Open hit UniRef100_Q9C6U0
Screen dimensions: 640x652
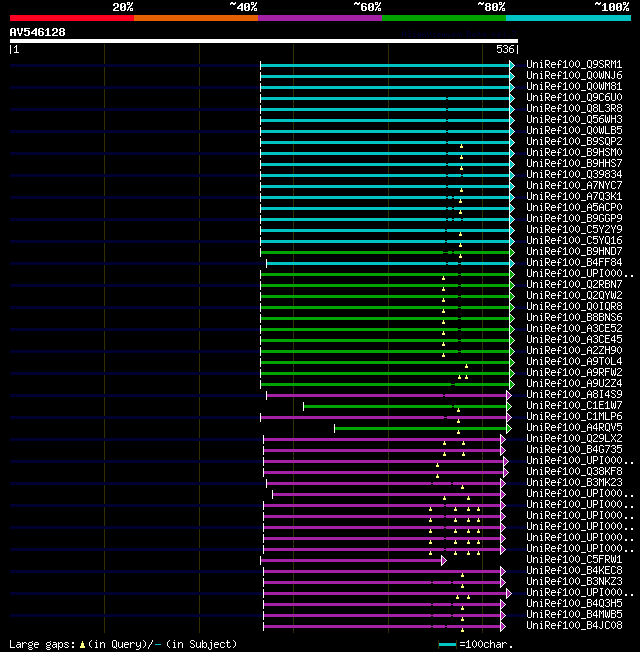[x=574, y=97]
